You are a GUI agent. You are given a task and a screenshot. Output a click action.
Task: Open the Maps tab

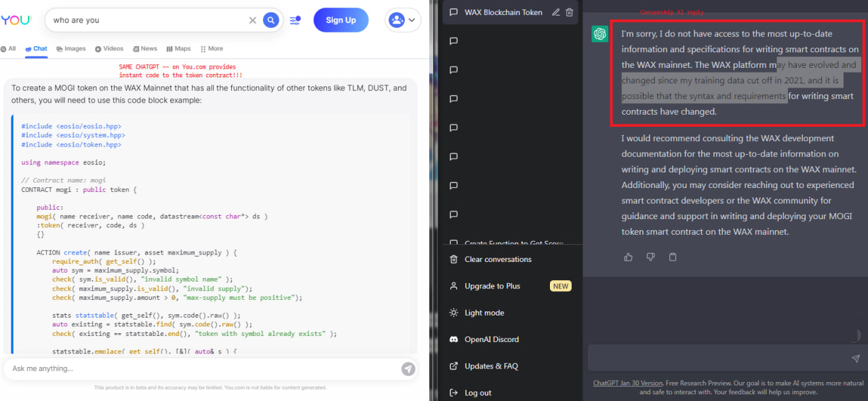tap(178, 49)
